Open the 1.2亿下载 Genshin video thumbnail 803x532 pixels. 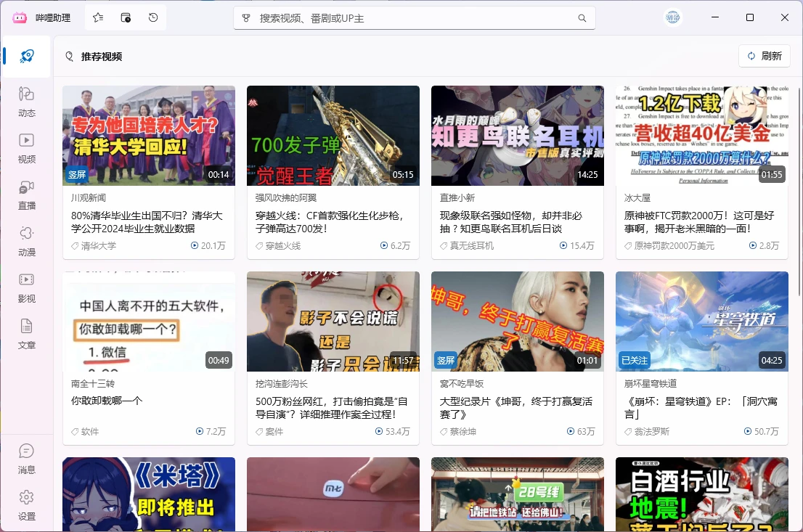pos(701,136)
